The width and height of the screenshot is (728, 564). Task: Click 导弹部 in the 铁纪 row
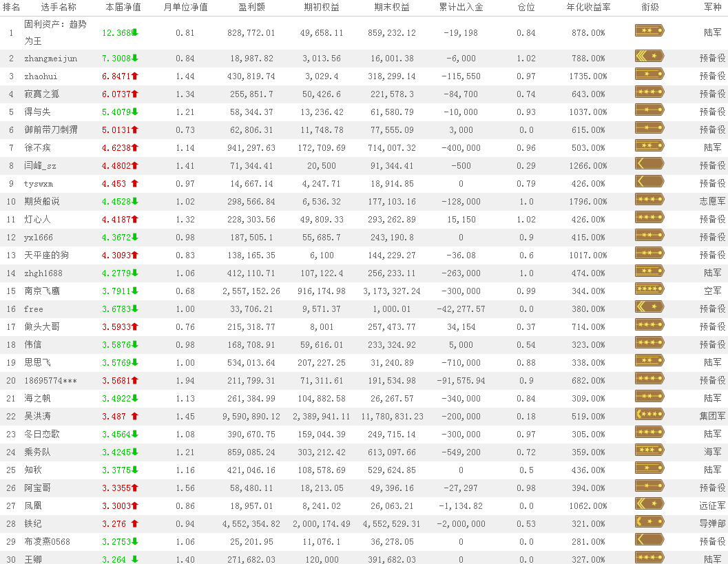pos(712,523)
